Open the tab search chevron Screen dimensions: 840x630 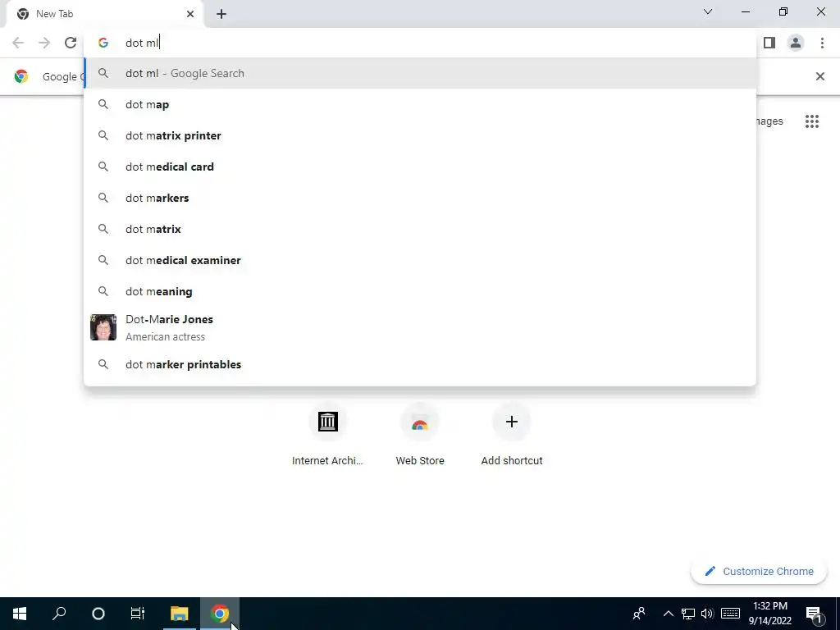click(708, 11)
